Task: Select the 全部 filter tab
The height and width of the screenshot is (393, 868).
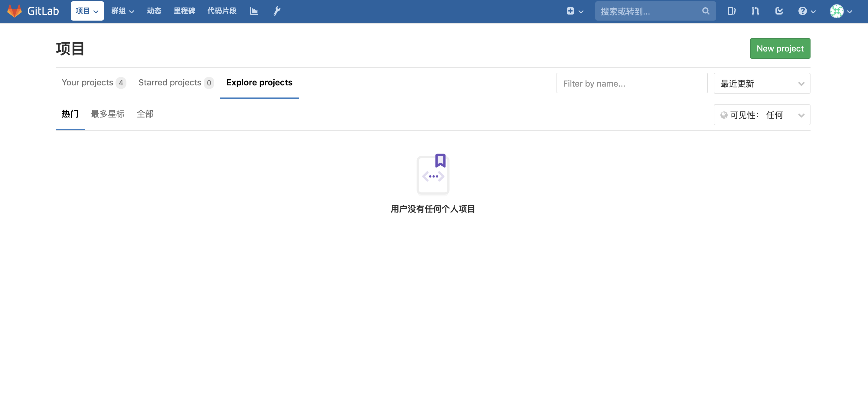Action: [x=145, y=114]
